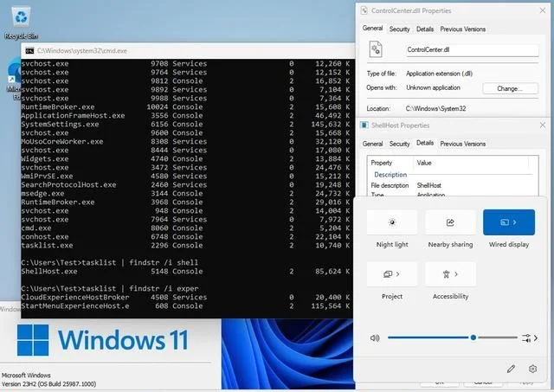Adjust the volume slider handle

473,337
